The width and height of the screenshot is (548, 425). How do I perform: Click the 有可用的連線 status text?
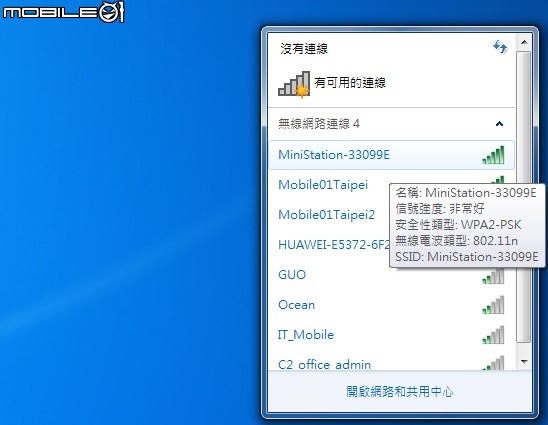350,83
